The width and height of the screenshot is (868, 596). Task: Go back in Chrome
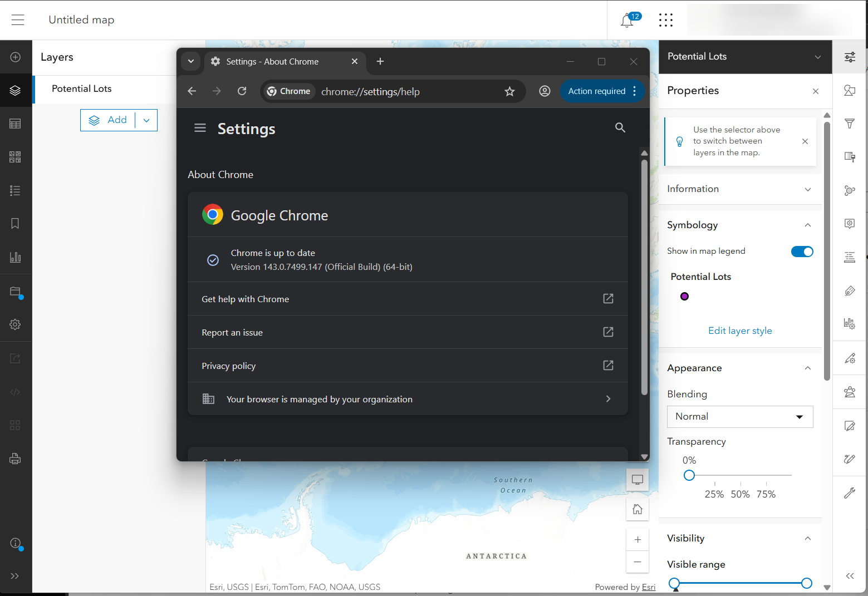192,91
